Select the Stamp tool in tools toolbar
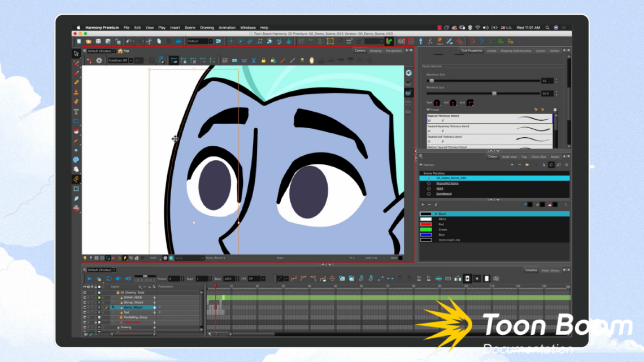Screen dimensions: 644x362 pyautogui.click(x=76, y=93)
